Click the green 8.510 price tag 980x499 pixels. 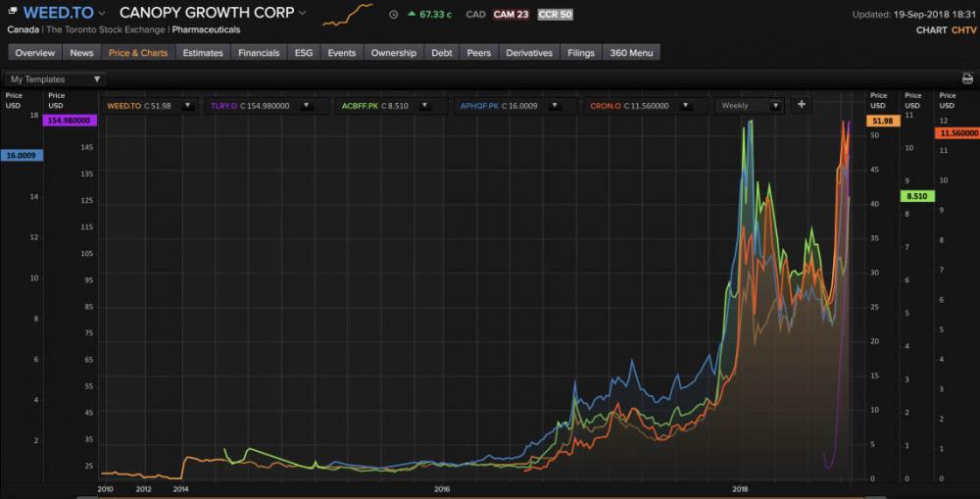coord(917,196)
